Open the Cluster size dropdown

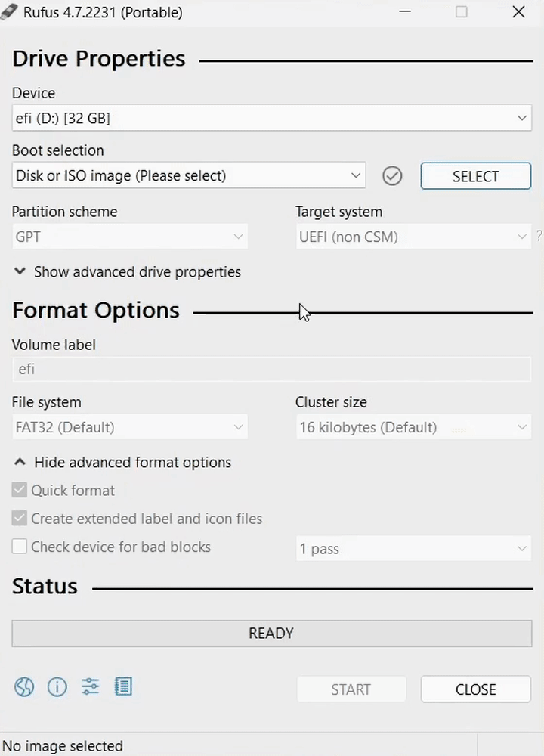(x=413, y=426)
